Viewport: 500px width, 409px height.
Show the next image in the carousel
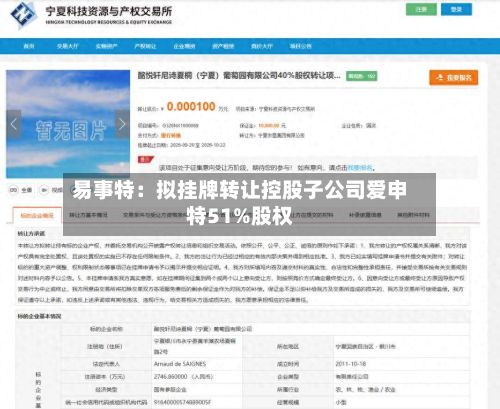click(x=122, y=124)
